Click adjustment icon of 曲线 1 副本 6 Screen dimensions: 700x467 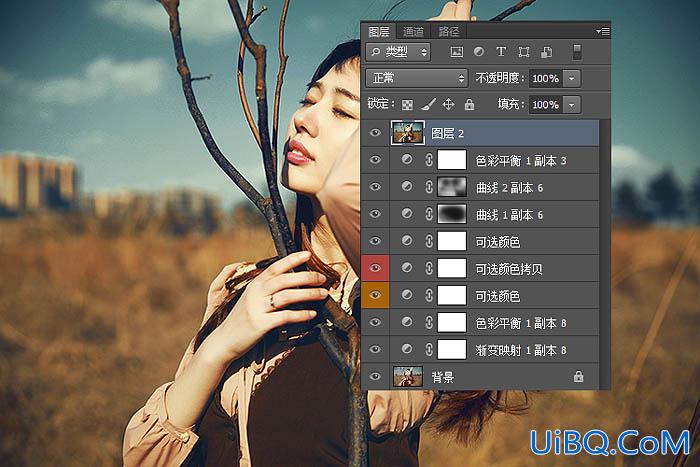pos(407,214)
